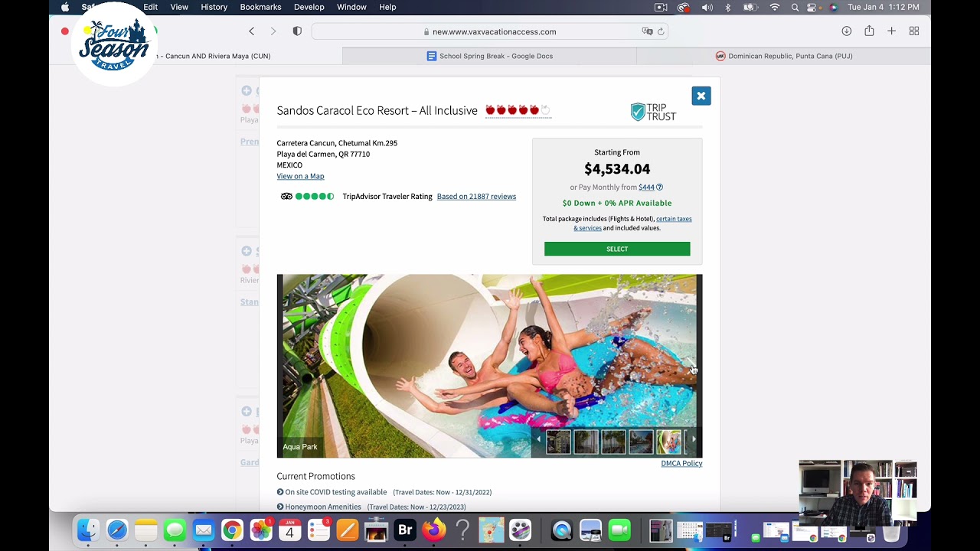The height and width of the screenshot is (551, 980).
Task: Click the vaxvacationaccess.com address field
Action: point(490,31)
